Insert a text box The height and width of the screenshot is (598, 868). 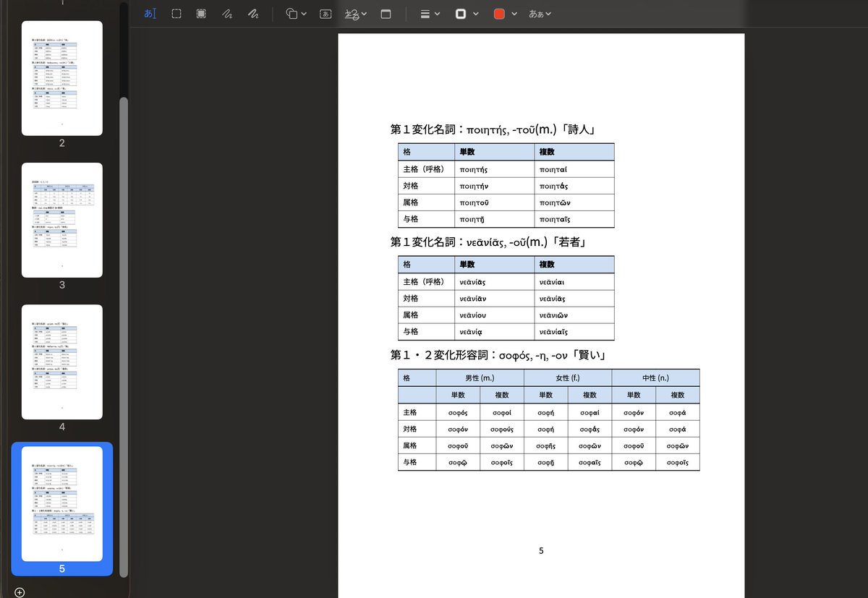tap(325, 14)
